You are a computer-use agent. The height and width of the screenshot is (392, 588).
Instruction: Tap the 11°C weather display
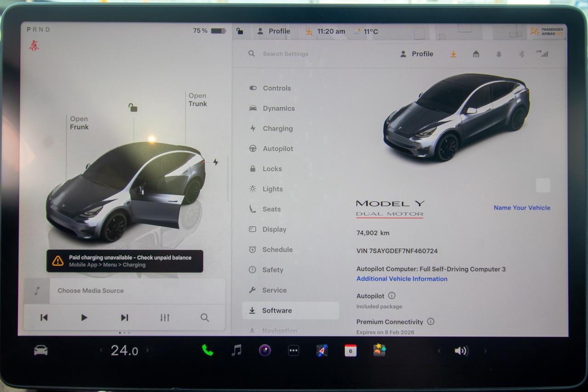click(x=366, y=32)
